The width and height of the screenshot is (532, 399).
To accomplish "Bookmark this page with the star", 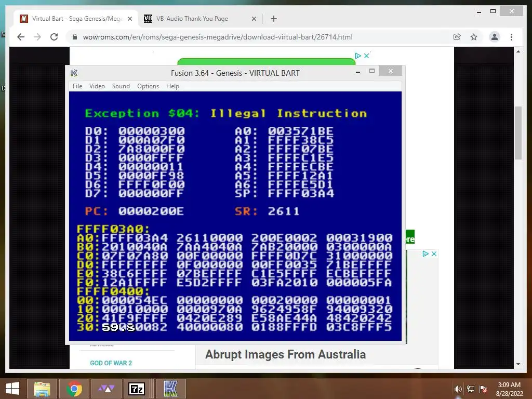I will [474, 37].
